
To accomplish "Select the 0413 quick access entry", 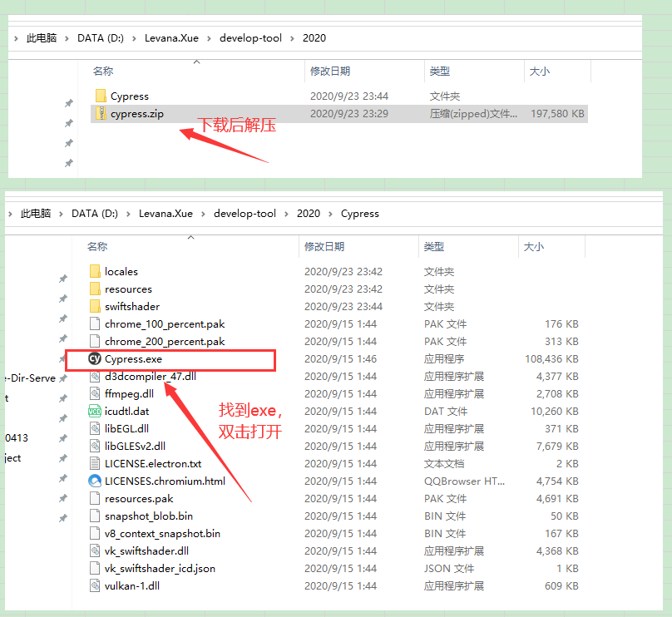I will click(17, 438).
